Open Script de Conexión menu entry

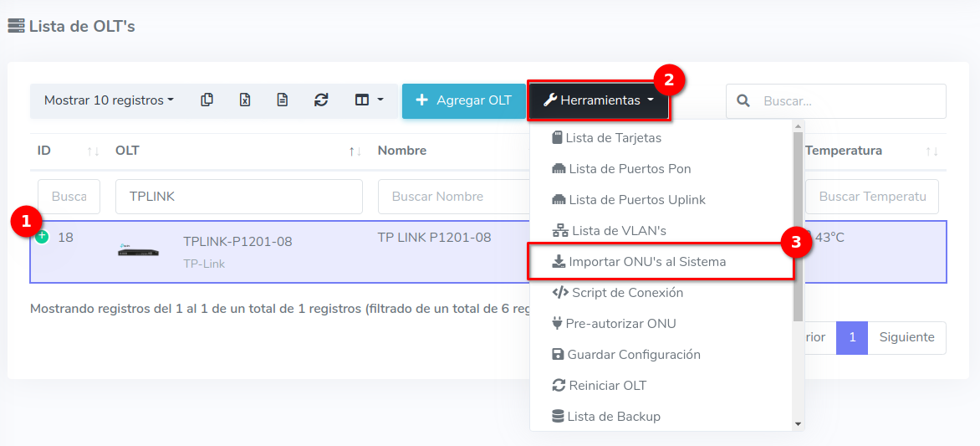click(x=626, y=293)
